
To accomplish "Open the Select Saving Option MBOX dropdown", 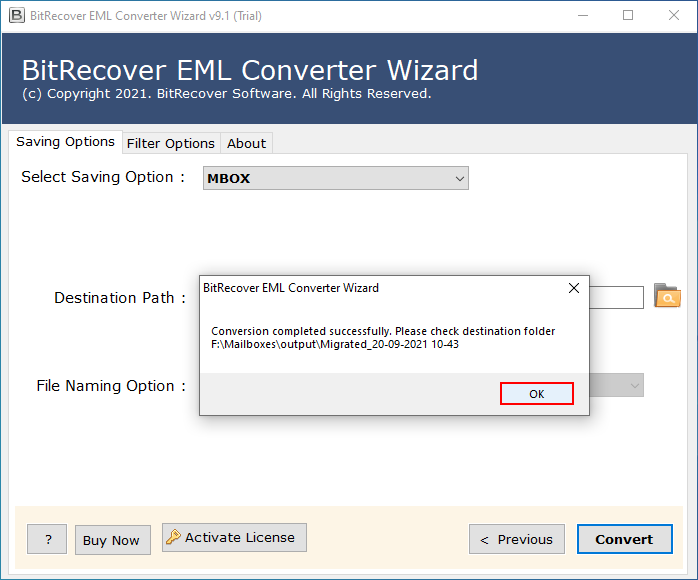I will click(x=336, y=178).
